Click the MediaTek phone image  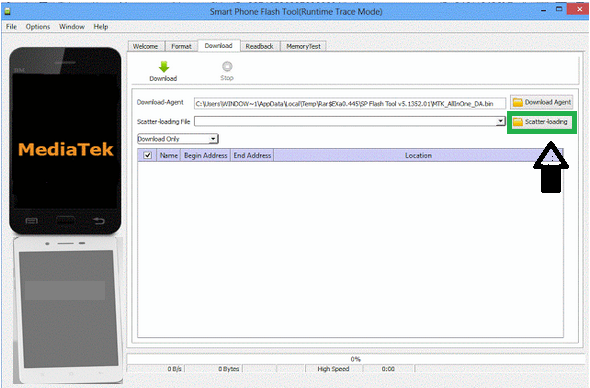pyautogui.click(x=65, y=140)
